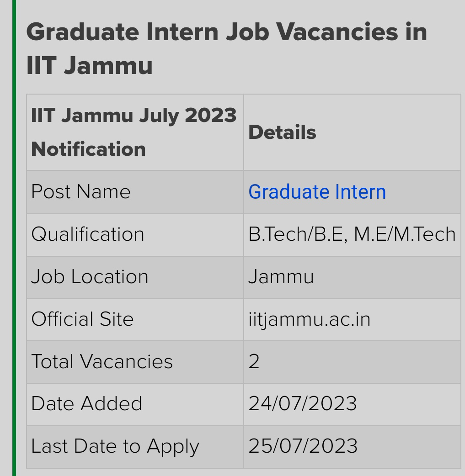Click the M.E/M.Tech qualification text
The image size is (465, 476).
pyautogui.click(x=405, y=234)
